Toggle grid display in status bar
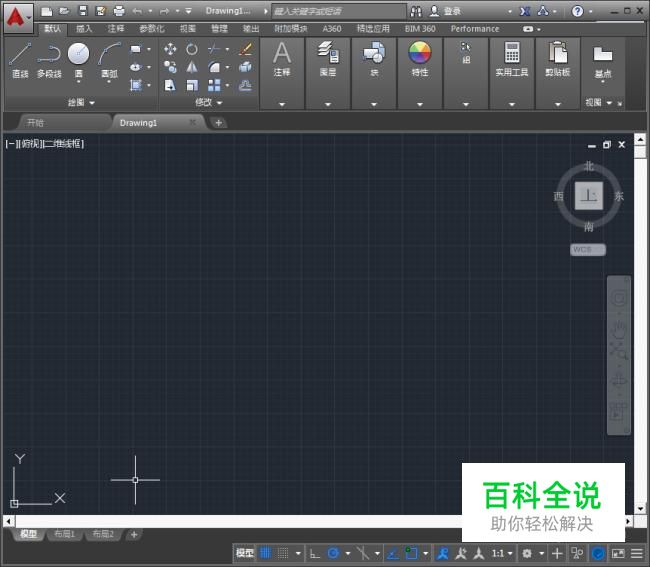The width and height of the screenshot is (650, 567). point(266,553)
